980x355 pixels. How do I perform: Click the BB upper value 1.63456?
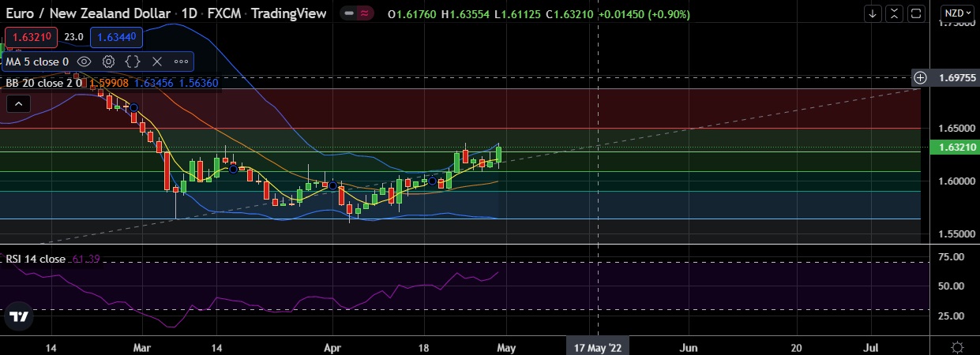(x=155, y=82)
